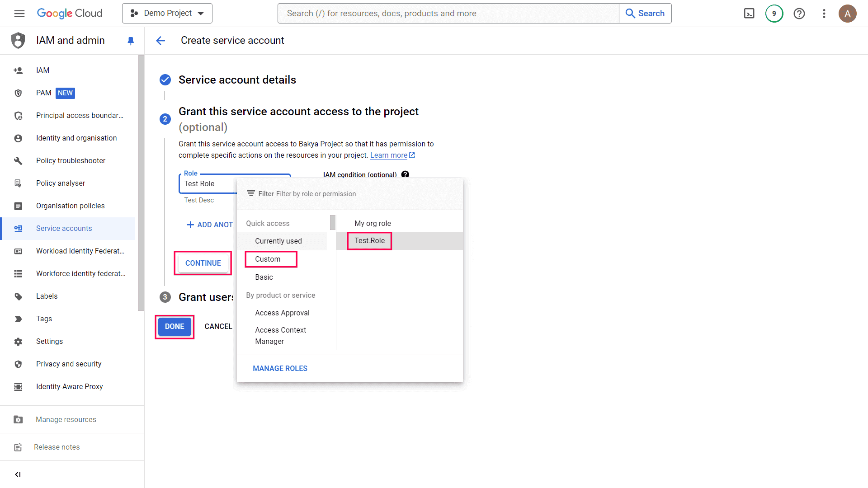The height and width of the screenshot is (488, 868).
Task: Open the Cloud Shell terminal icon
Action: (x=749, y=14)
